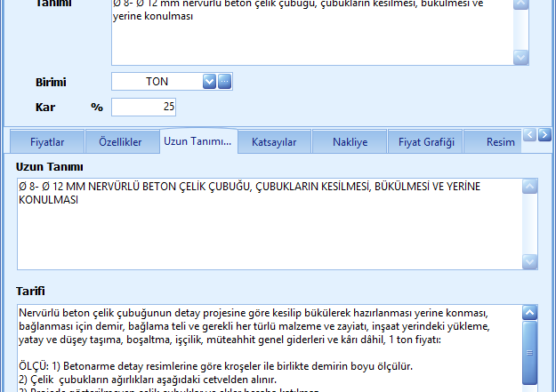The width and height of the screenshot is (556, 392).
Task: Open the Nakliye tab
Action: click(350, 141)
